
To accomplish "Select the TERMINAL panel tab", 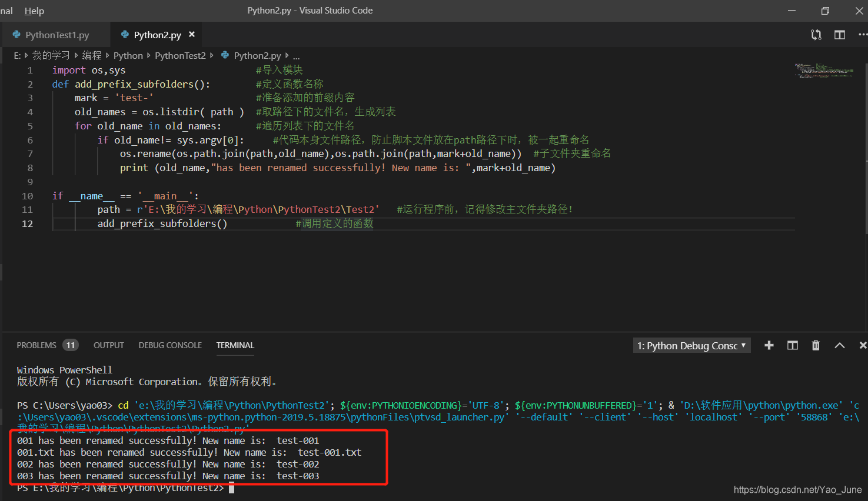I will pyautogui.click(x=235, y=345).
